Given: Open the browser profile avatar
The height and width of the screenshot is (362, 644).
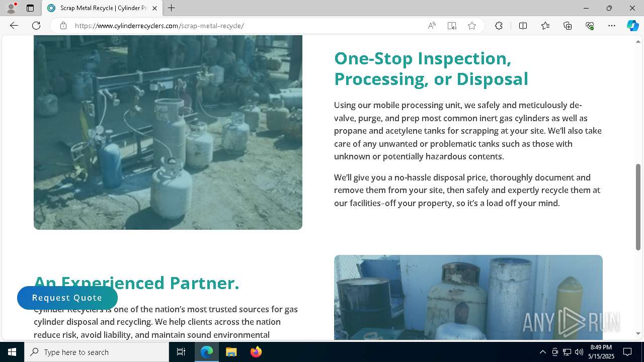Looking at the screenshot, I should point(11,8).
